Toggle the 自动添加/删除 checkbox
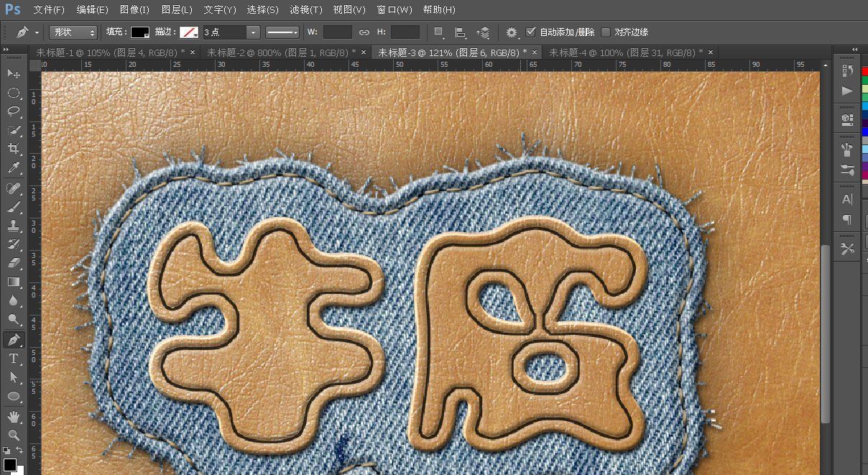Viewport: 868px width, 475px height. 531,32
